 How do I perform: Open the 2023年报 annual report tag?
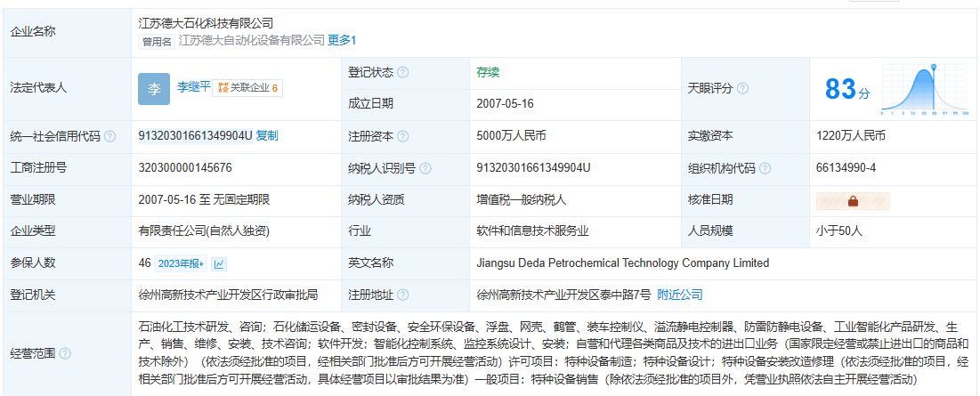click(x=180, y=263)
